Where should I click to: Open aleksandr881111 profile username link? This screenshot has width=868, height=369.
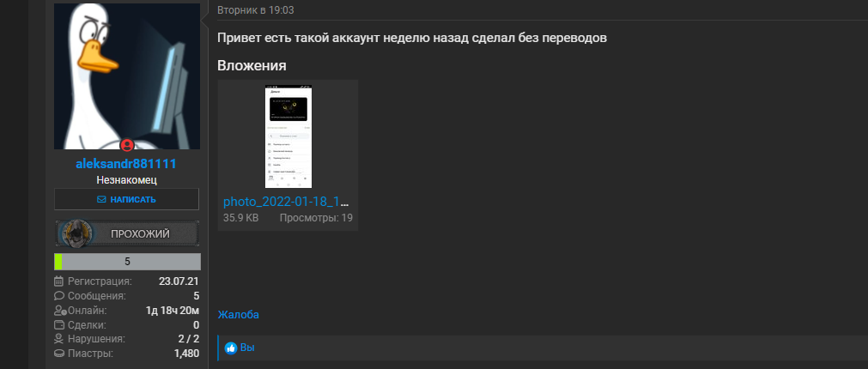(x=126, y=164)
